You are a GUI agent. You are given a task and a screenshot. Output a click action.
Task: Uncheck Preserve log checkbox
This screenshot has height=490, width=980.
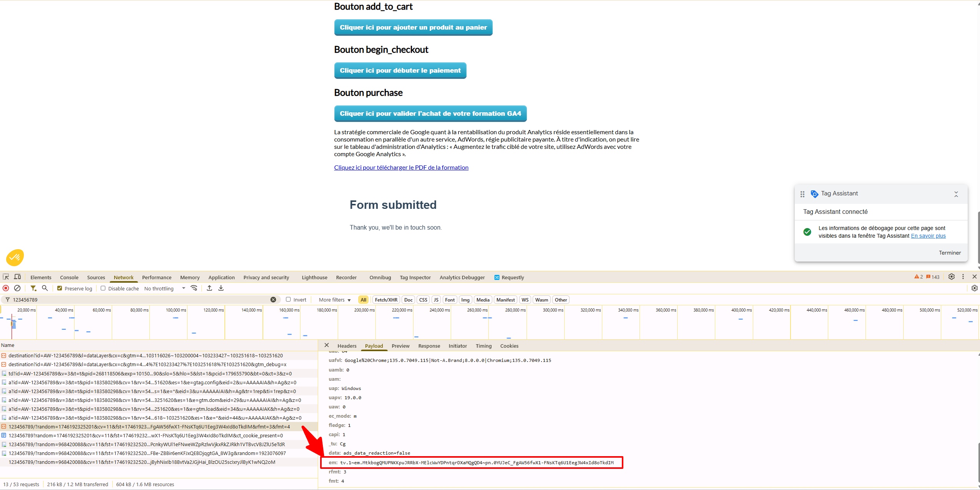(x=60, y=288)
